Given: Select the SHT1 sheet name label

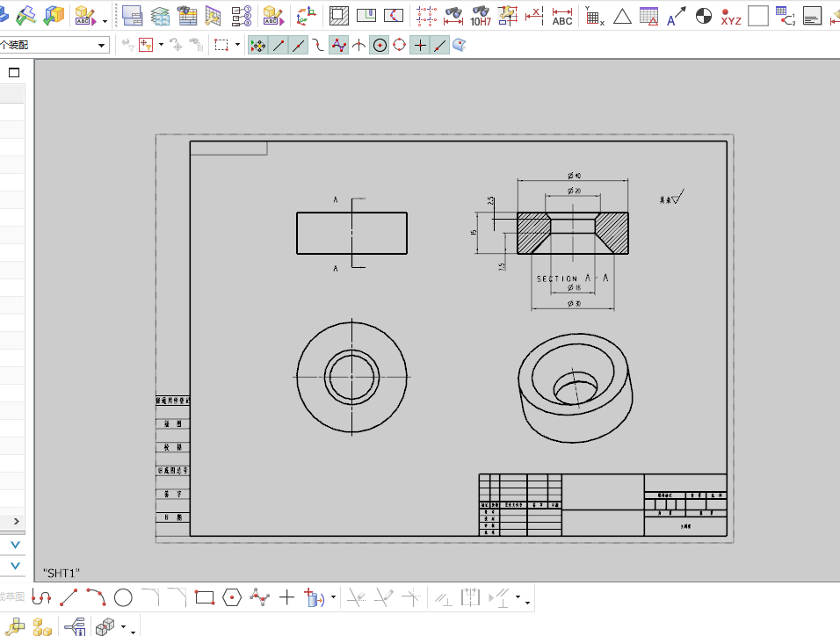Looking at the screenshot, I should [62, 574].
